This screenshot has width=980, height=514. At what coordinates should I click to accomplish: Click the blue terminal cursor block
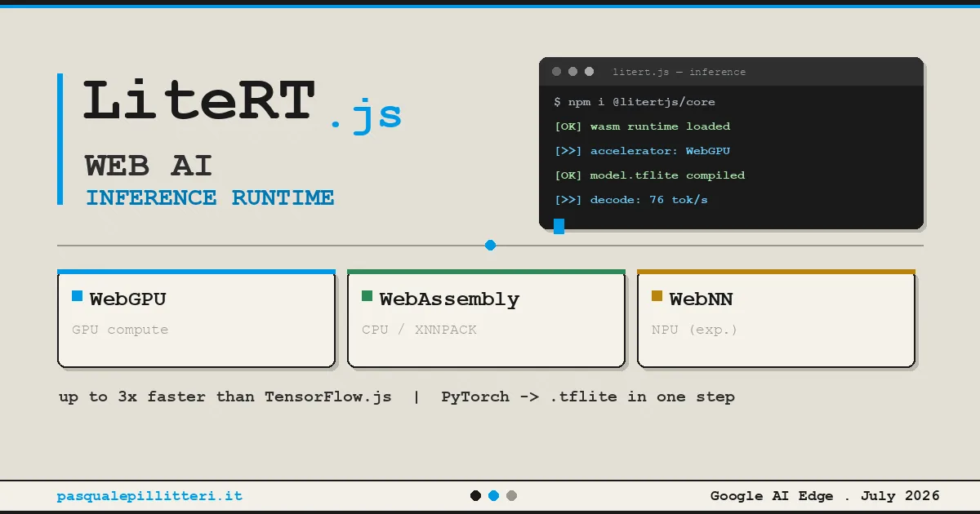559,226
